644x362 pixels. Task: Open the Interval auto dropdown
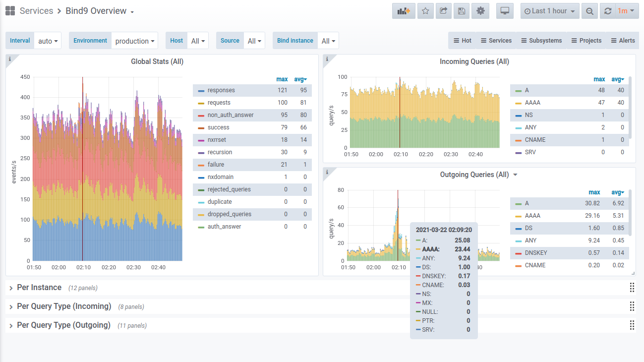coord(48,41)
